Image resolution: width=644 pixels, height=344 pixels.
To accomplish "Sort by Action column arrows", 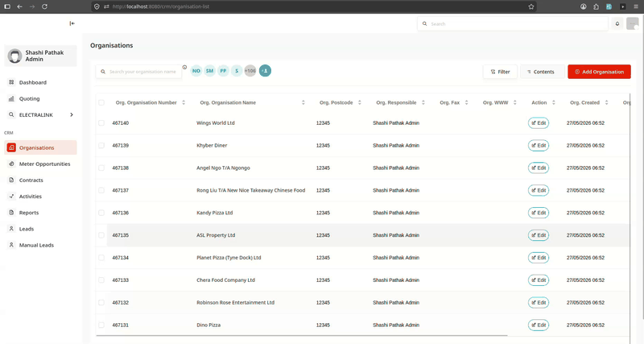I will coord(554,102).
